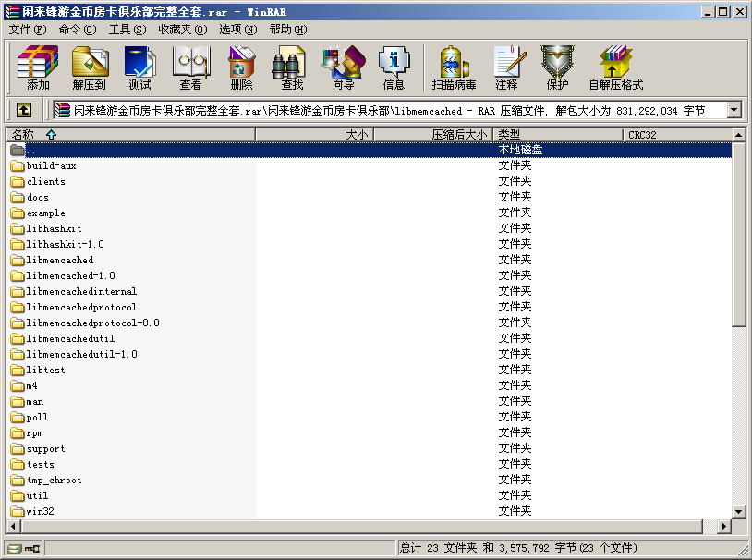752x560 pixels.
Task: Open the 收藏夹 (Favorites) menu
Action: pos(182,29)
